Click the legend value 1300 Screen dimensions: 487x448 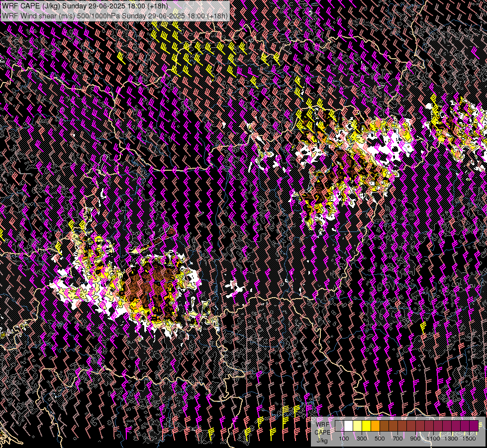451,439
